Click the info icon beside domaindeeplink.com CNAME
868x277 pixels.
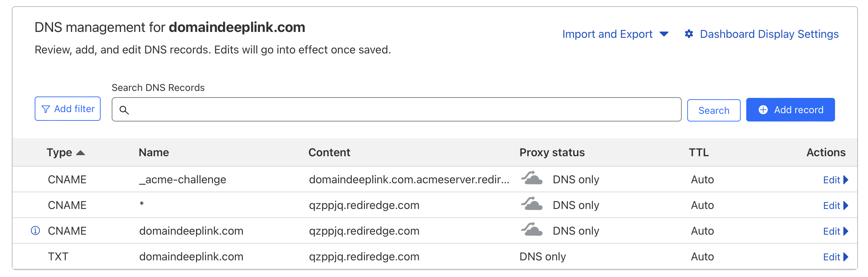pyautogui.click(x=35, y=230)
